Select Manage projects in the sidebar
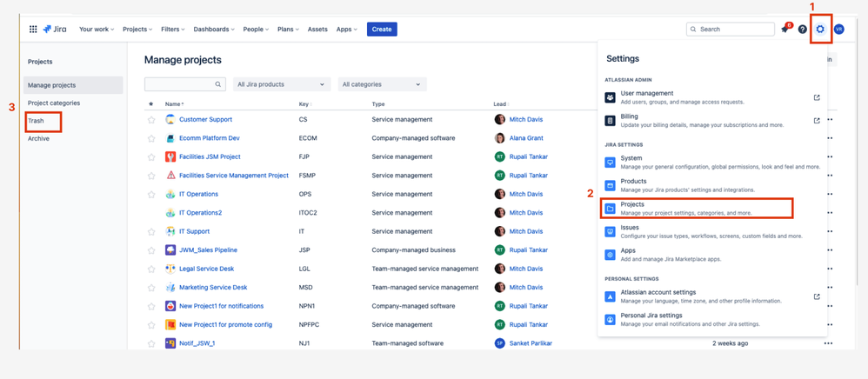 click(x=73, y=85)
